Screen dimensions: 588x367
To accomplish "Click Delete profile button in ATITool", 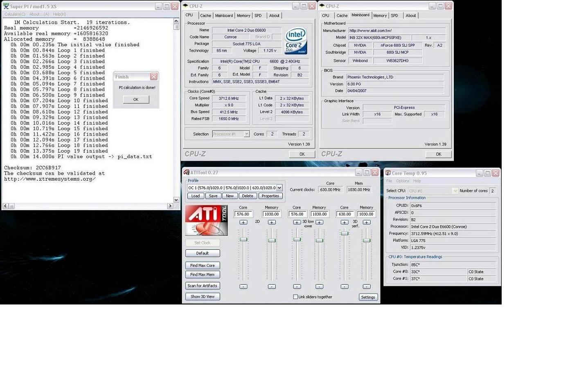I will tap(248, 196).
